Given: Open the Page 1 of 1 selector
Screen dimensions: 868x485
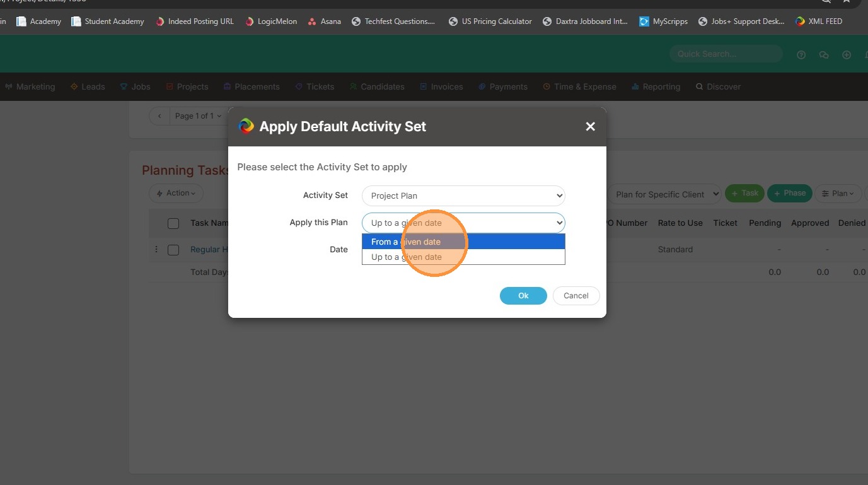Looking at the screenshot, I should click(198, 116).
